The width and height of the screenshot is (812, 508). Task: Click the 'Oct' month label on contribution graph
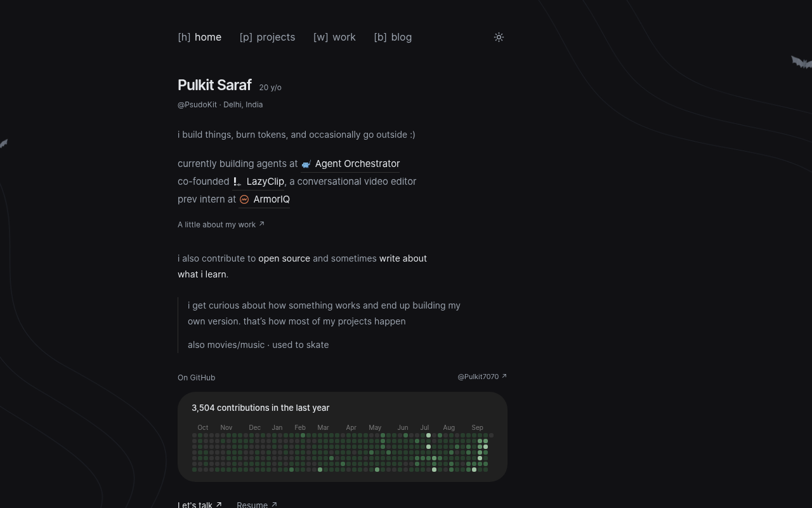[x=203, y=427]
